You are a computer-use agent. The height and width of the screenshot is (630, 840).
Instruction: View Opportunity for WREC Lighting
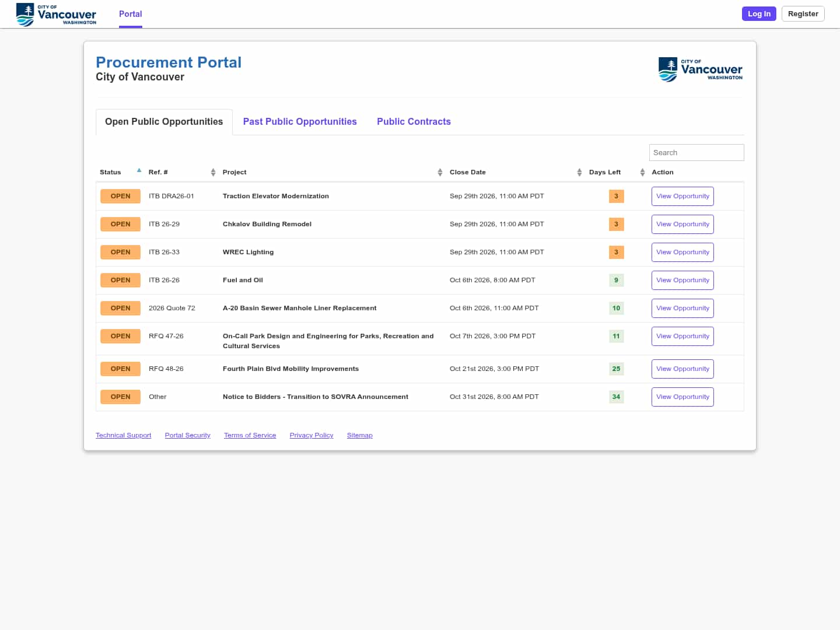point(682,252)
